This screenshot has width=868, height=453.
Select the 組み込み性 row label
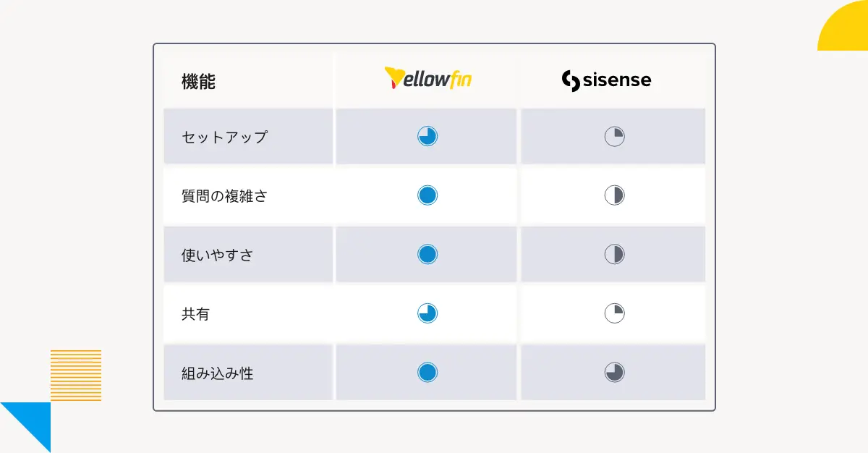coord(217,373)
